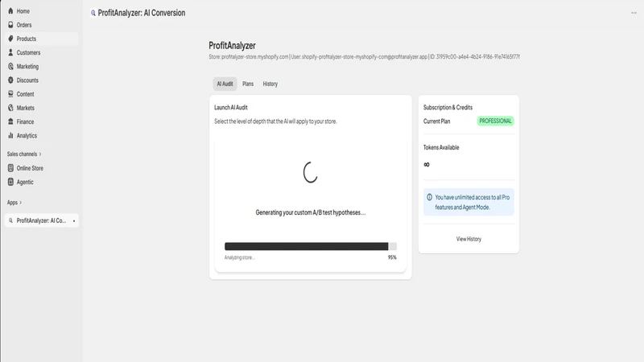Open the Orders menu item
The width and height of the screenshot is (644, 362).
click(41, 25)
